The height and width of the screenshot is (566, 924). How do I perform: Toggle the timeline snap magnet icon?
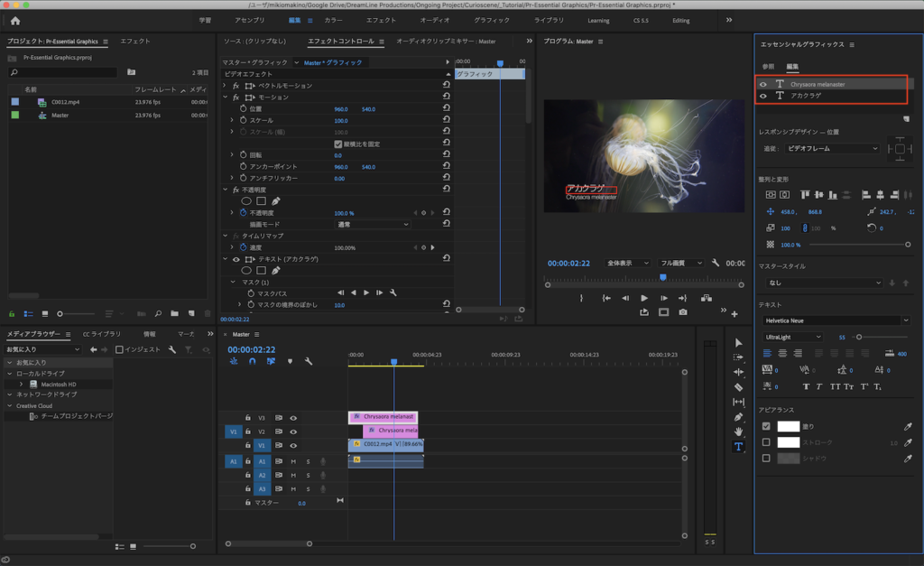click(253, 361)
